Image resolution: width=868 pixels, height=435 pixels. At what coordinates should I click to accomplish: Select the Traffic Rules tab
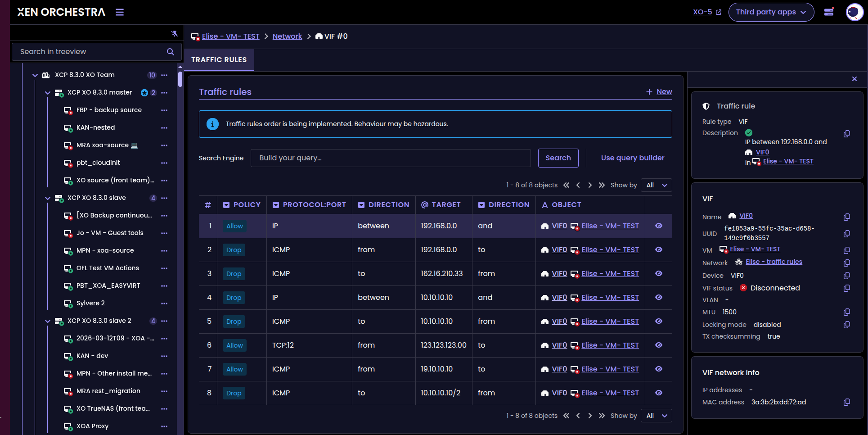pyautogui.click(x=219, y=60)
